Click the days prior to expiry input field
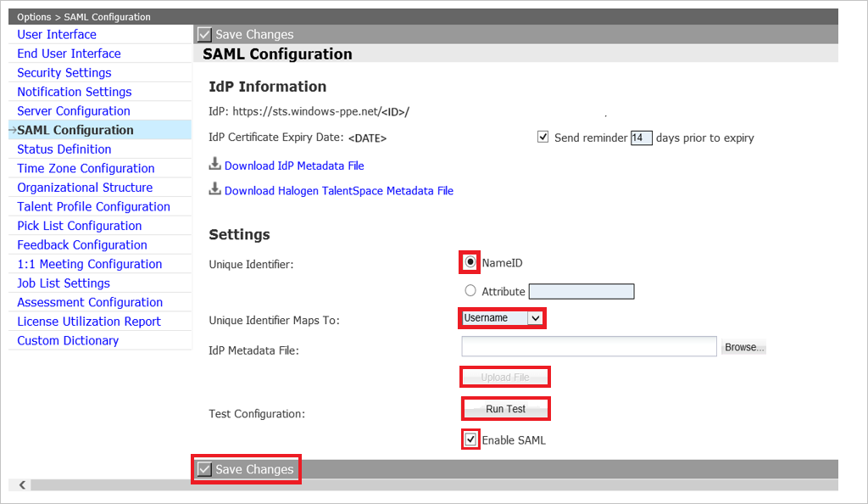The width and height of the screenshot is (868, 504). (x=642, y=137)
